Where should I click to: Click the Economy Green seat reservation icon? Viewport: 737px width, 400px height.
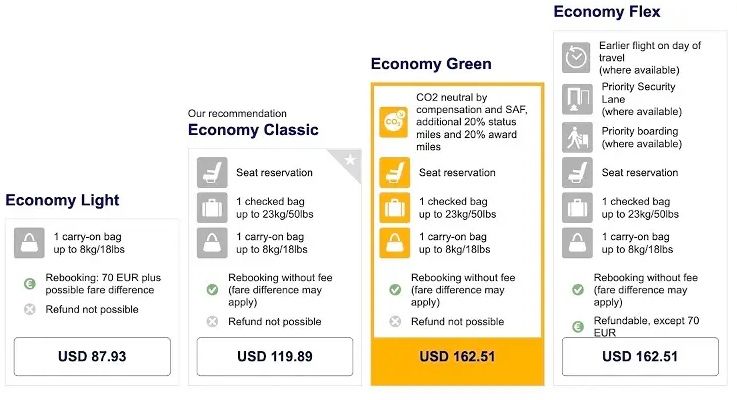[395, 172]
